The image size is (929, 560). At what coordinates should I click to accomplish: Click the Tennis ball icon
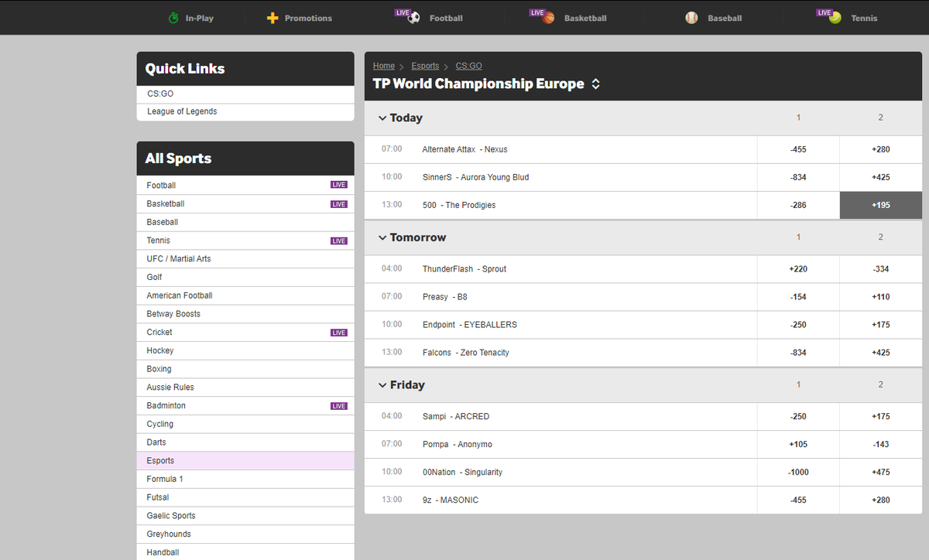(x=835, y=18)
